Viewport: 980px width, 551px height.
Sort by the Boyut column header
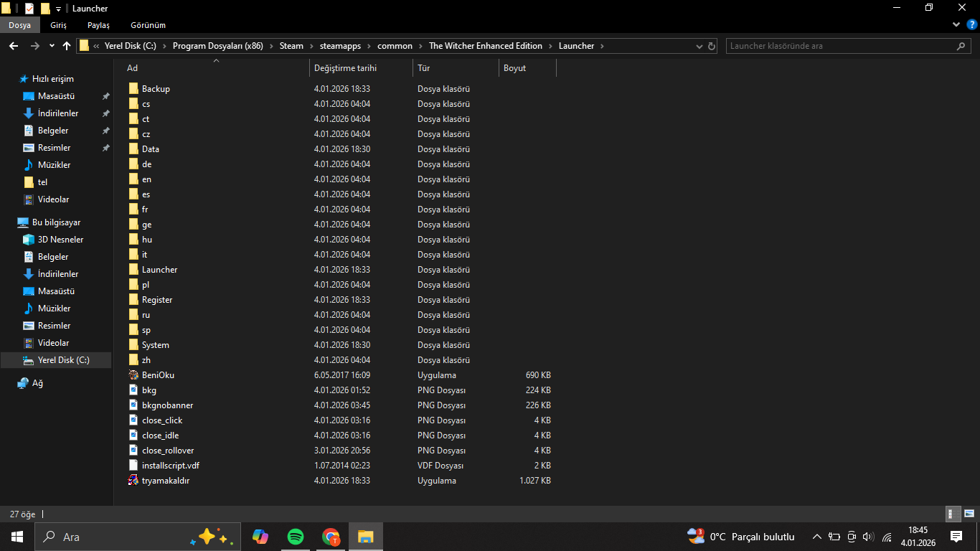click(527, 68)
